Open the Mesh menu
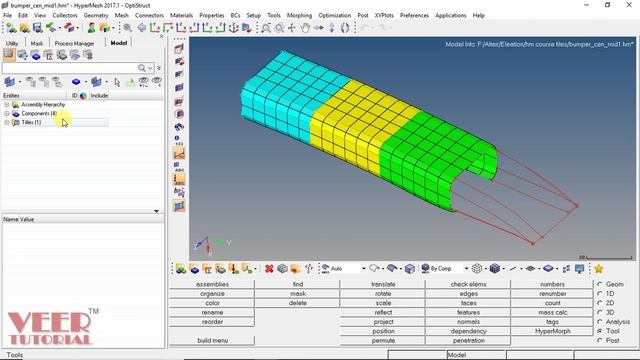The width and height of the screenshot is (640, 360). click(x=121, y=15)
